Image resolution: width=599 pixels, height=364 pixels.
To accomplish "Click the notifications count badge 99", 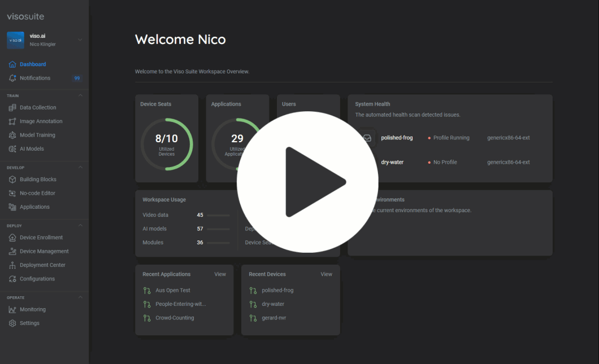I will pyautogui.click(x=77, y=78).
